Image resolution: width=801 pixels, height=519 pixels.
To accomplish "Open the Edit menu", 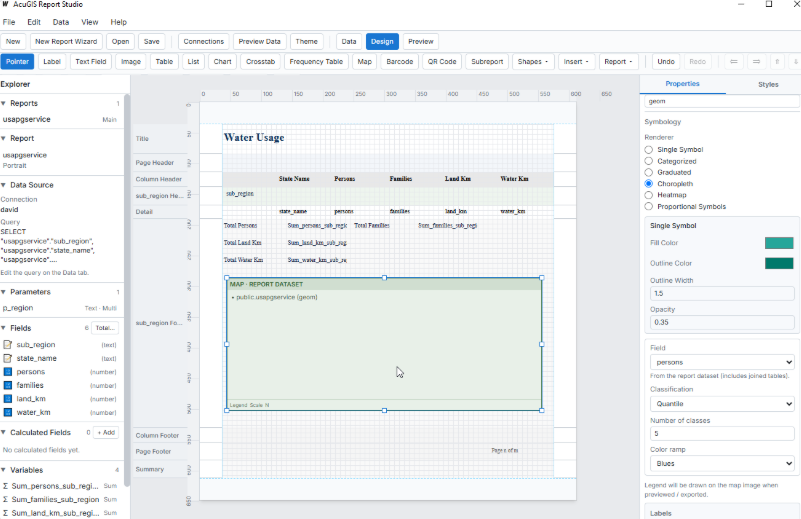I will click(34, 22).
